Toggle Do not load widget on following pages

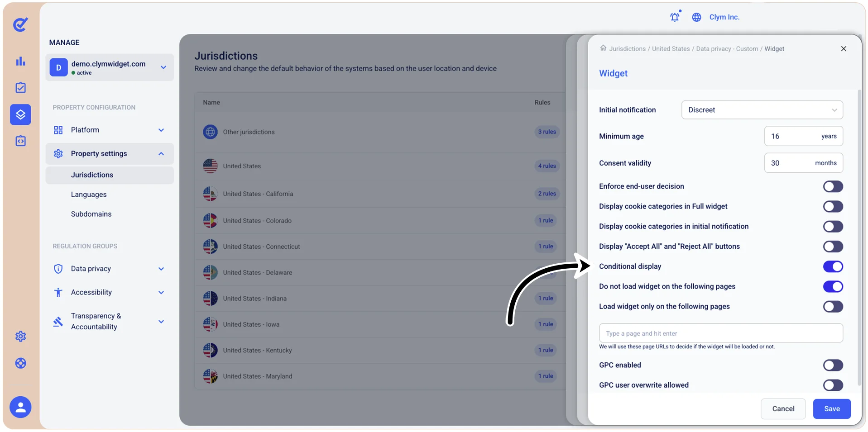click(x=833, y=286)
